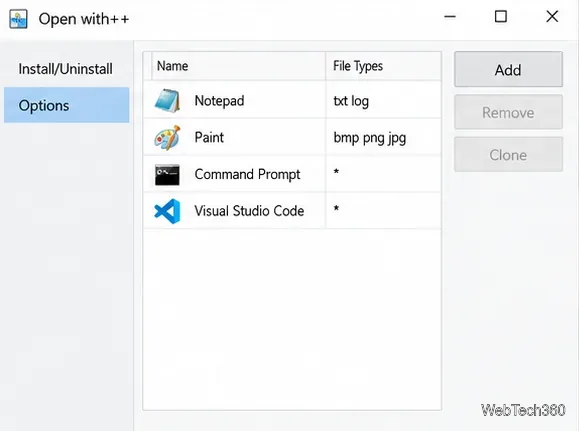Select the Command Prompt entry name
The width and height of the screenshot is (579, 431).
247,174
